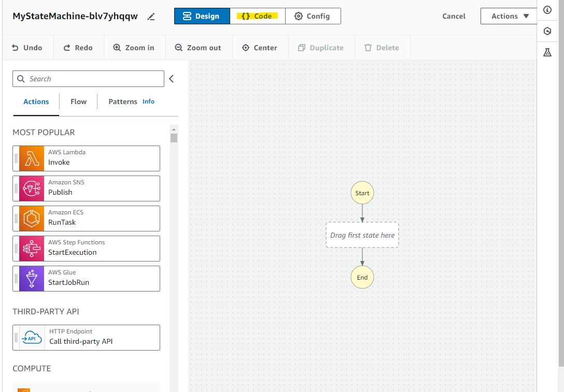Select the Actions tab

[36, 101]
